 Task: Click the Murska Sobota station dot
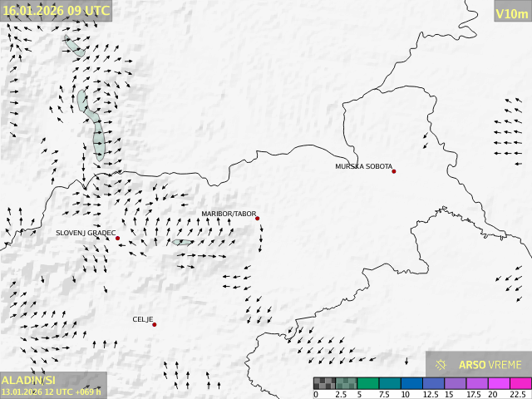coord(394,171)
